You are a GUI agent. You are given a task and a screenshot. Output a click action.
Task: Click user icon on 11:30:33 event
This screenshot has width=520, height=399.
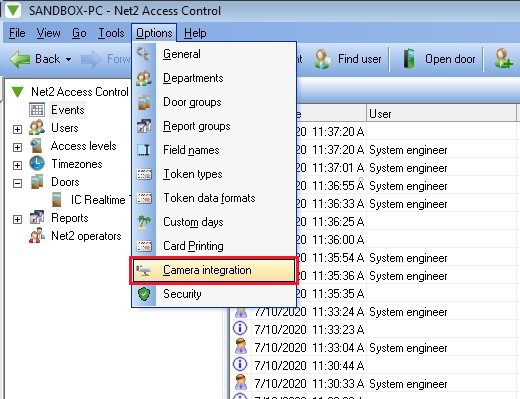(x=241, y=383)
